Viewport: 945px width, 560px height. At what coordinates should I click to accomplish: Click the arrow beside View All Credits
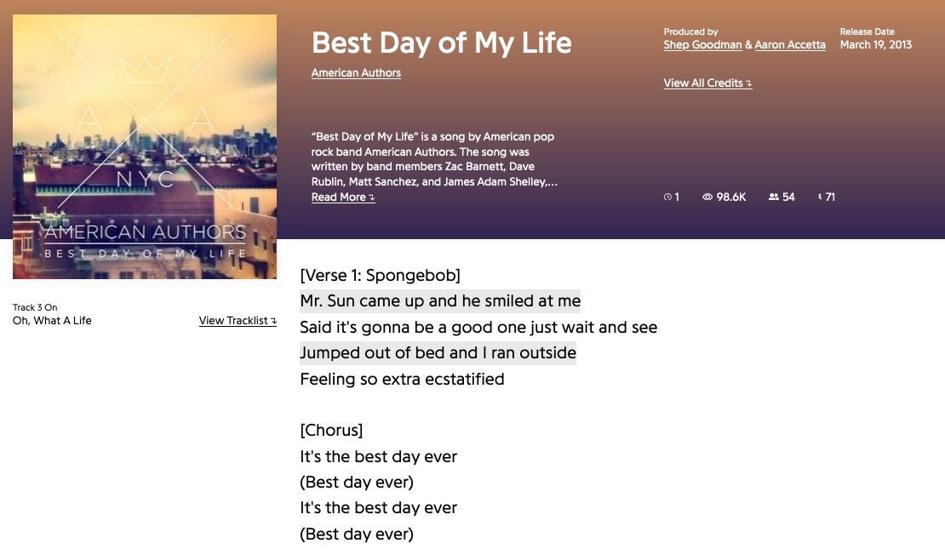pos(747,83)
